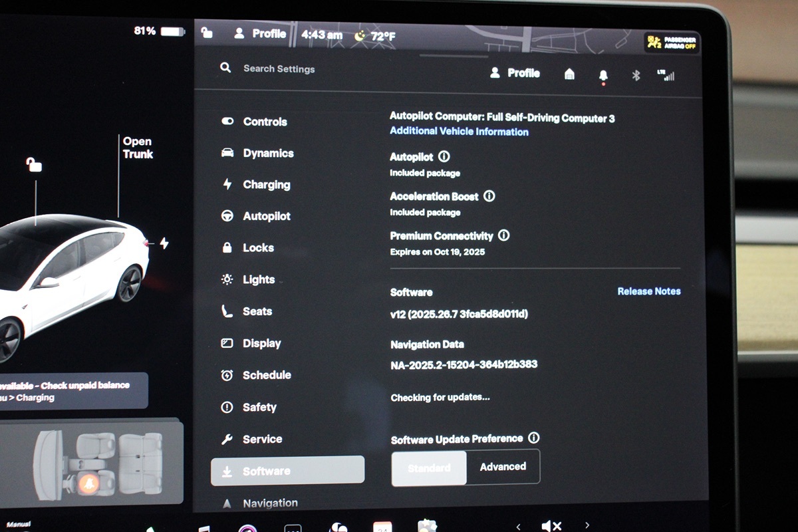Tap the lock icon above the car

(33, 164)
